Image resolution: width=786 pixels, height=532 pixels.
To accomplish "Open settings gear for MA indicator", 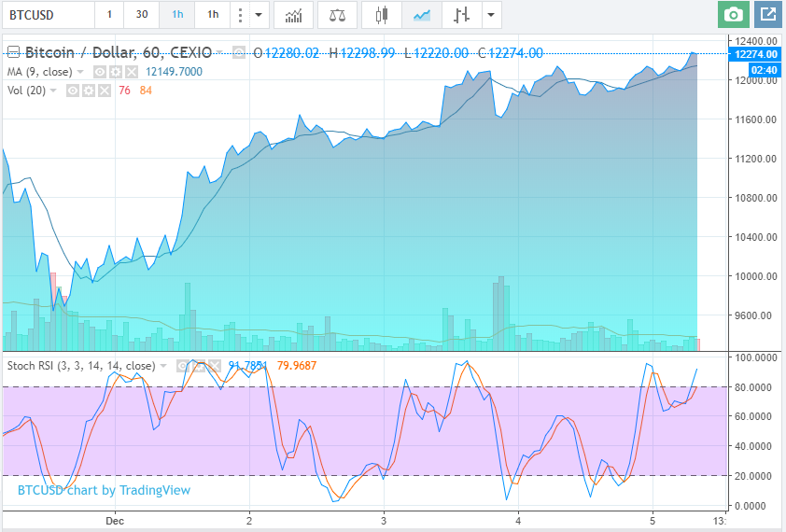I will (x=116, y=72).
